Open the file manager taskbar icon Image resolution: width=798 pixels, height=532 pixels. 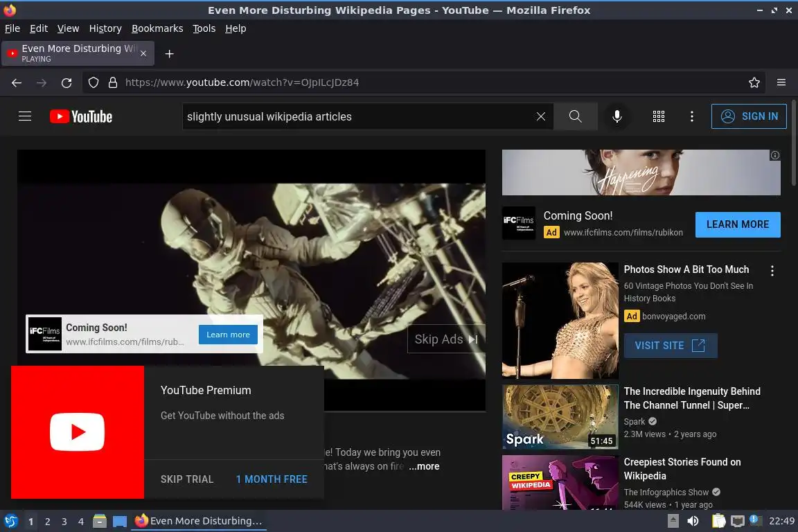point(100,522)
